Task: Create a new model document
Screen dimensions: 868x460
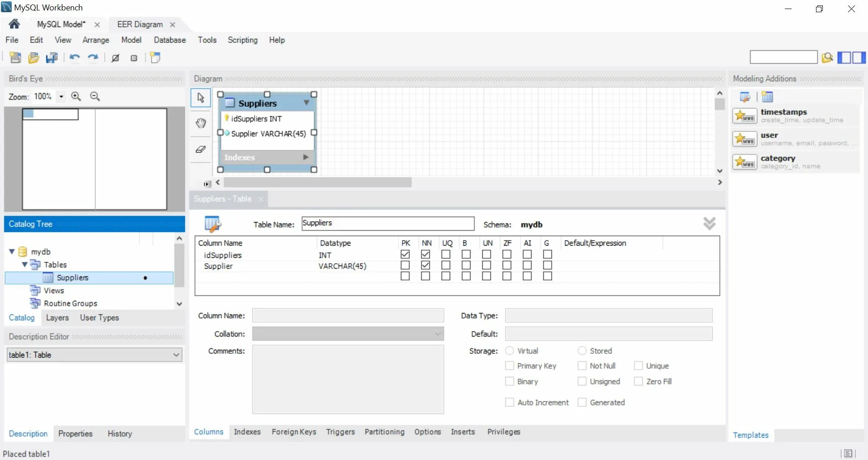Action: 15,57
